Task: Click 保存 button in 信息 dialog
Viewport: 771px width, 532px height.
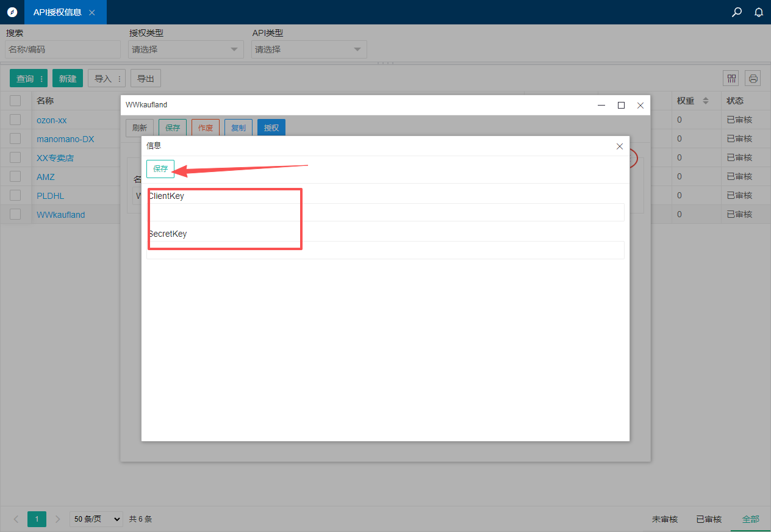Action: 160,169
